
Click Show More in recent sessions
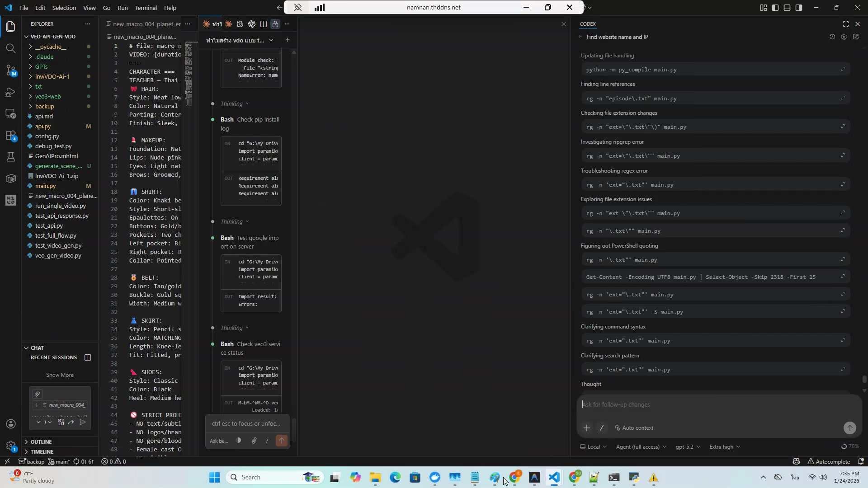60,375
